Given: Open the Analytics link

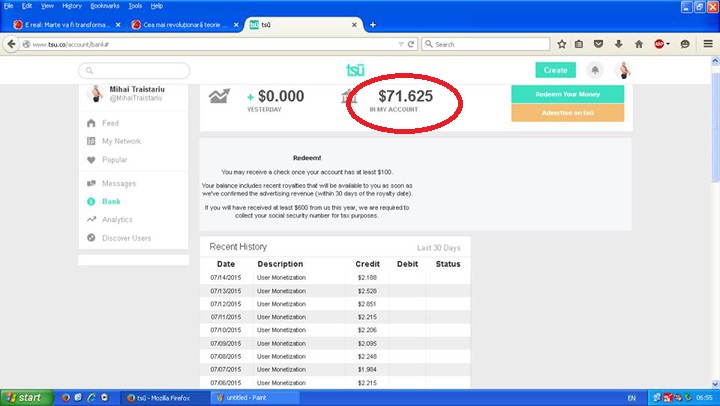Looking at the screenshot, I should pos(117,220).
